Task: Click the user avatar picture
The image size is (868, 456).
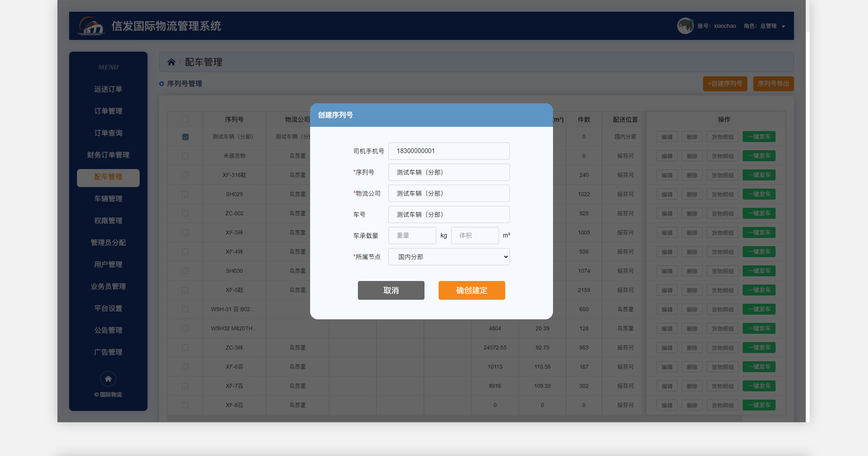Action: click(685, 26)
